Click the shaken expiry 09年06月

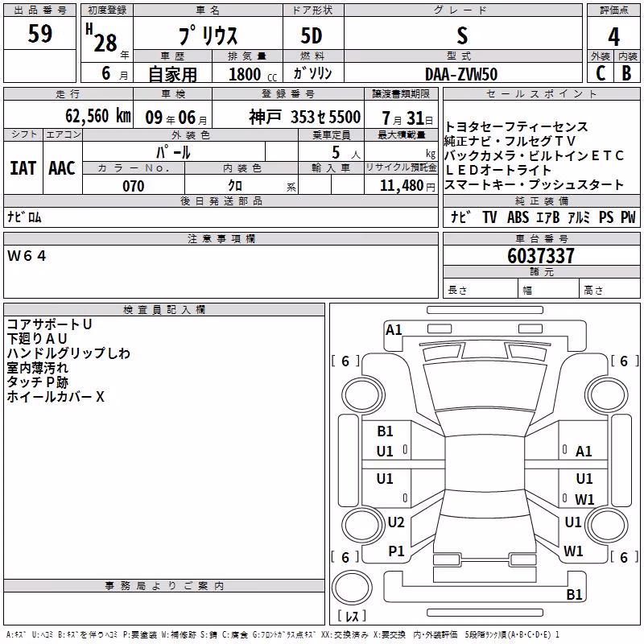click(176, 118)
